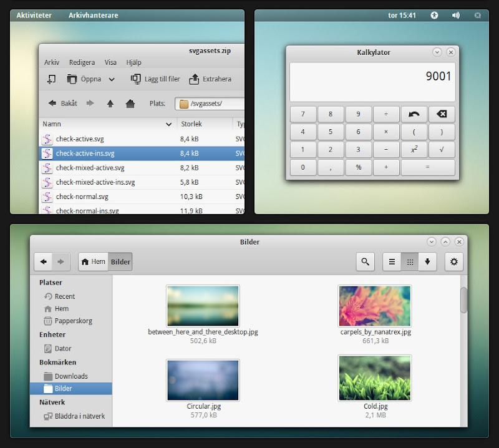Click the x squared button in Kalkylator
This screenshot has width=499, height=448.
(x=414, y=150)
